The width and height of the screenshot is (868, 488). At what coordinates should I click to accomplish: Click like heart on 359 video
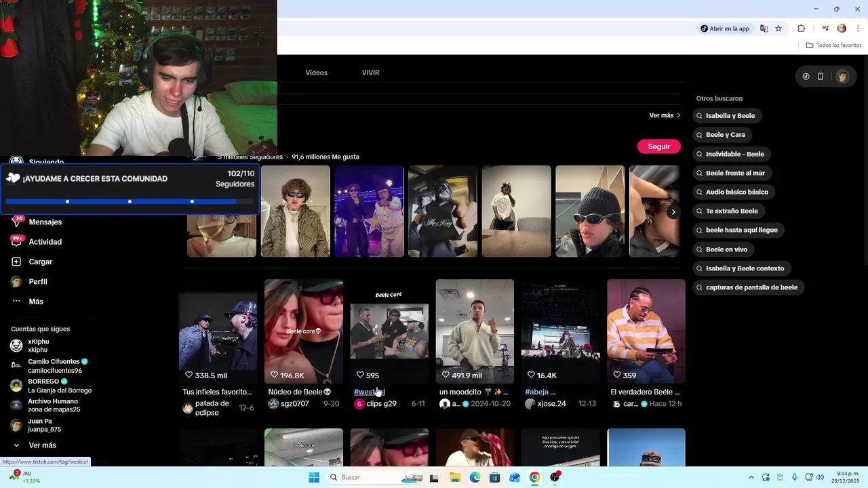616,375
